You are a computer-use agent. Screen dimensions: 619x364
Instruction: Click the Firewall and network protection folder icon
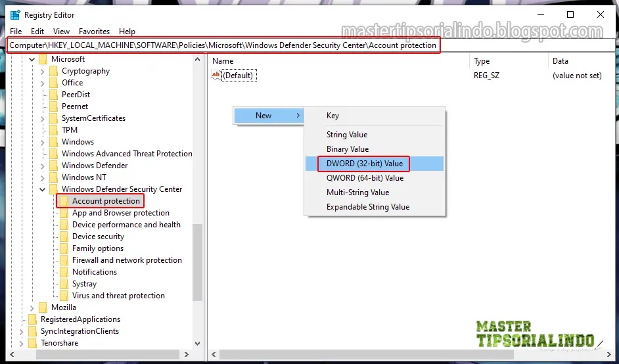pyautogui.click(x=64, y=261)
